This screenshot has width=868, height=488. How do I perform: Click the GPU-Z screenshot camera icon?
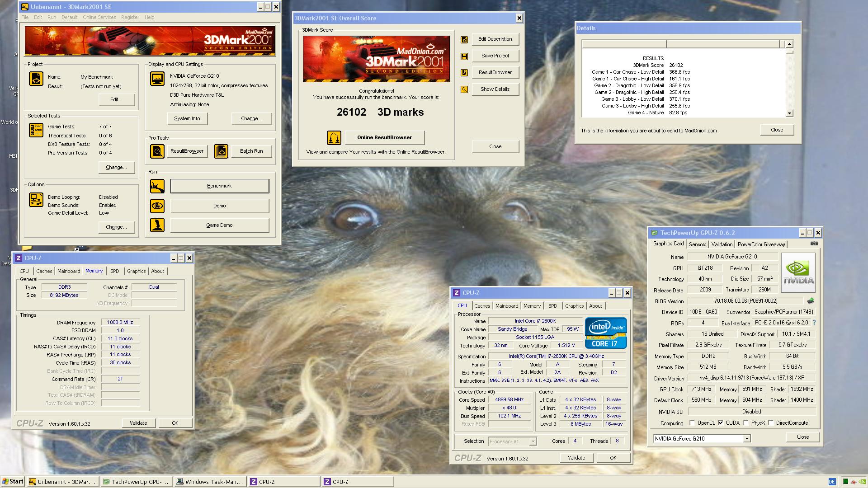coord(814,244)
